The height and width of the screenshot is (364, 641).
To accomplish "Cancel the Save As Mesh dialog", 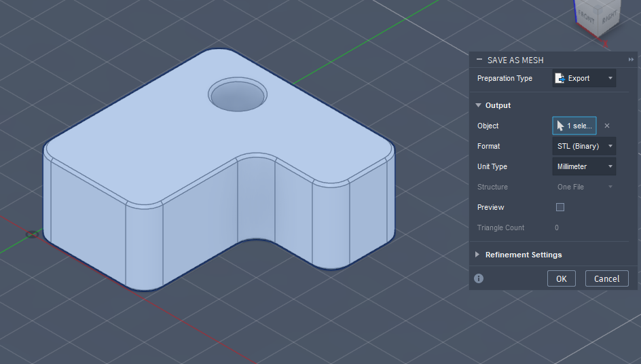I will tap(606, 278).
